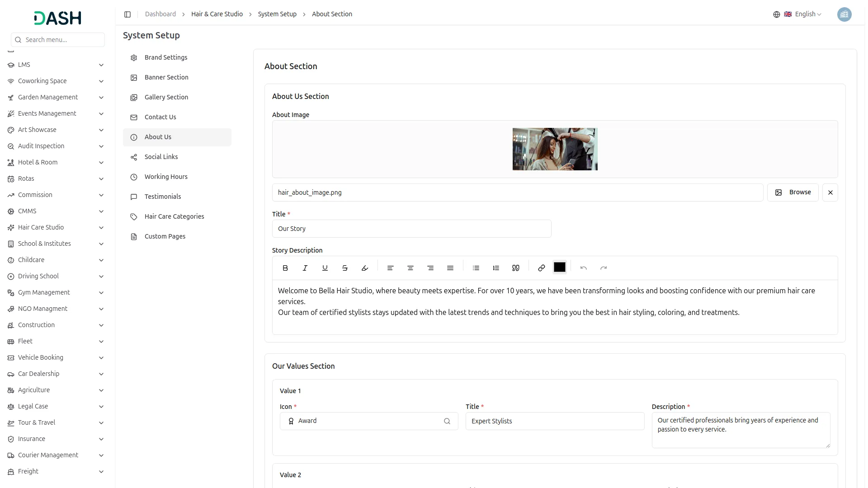The height and width of the screenshot is (488, 868).
Task: Align story text left
Action: pyautogui.click(x=391, y=268)
